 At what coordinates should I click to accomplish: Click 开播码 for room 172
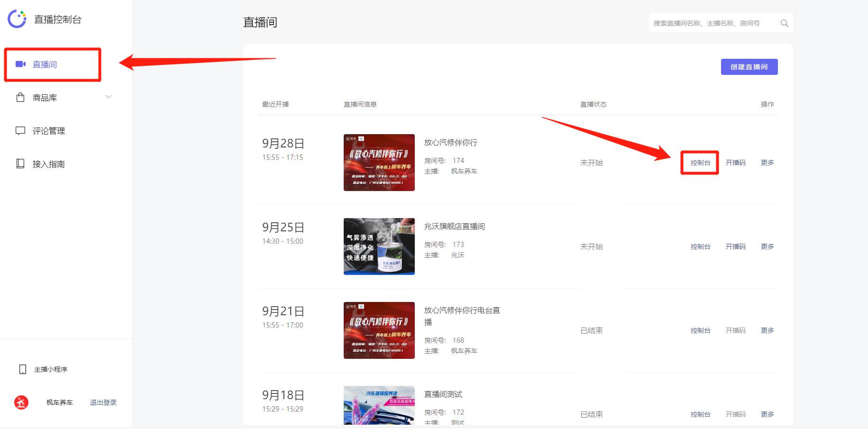tap(735, 414)
